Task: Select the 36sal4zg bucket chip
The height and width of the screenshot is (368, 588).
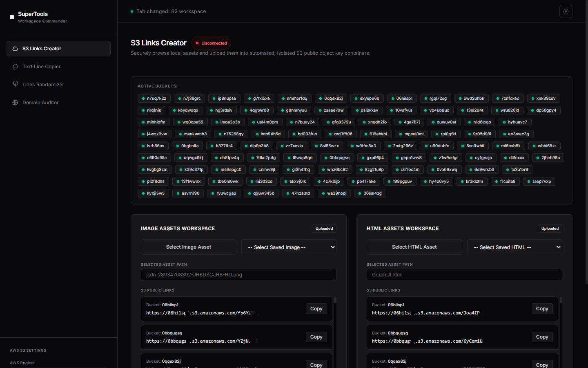Action: click(370, 193)
